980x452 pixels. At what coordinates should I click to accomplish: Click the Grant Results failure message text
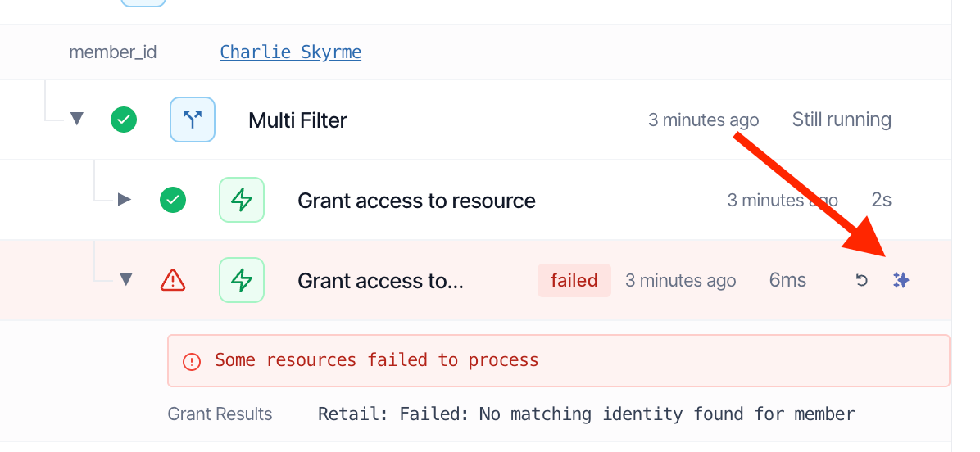(586, 414)
